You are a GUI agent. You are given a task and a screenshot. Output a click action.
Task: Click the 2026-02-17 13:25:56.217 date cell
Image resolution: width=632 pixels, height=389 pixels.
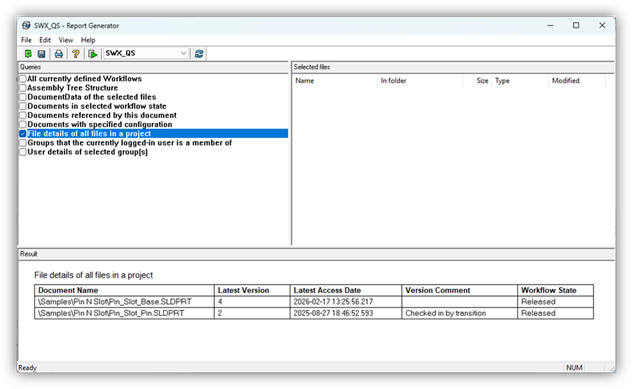tap(346, 302)
